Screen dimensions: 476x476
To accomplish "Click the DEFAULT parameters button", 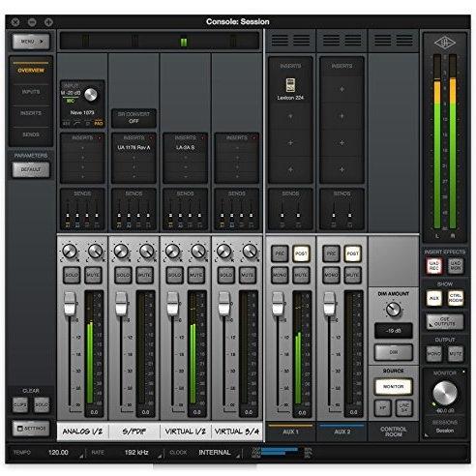I will click(x=31, y=169).
